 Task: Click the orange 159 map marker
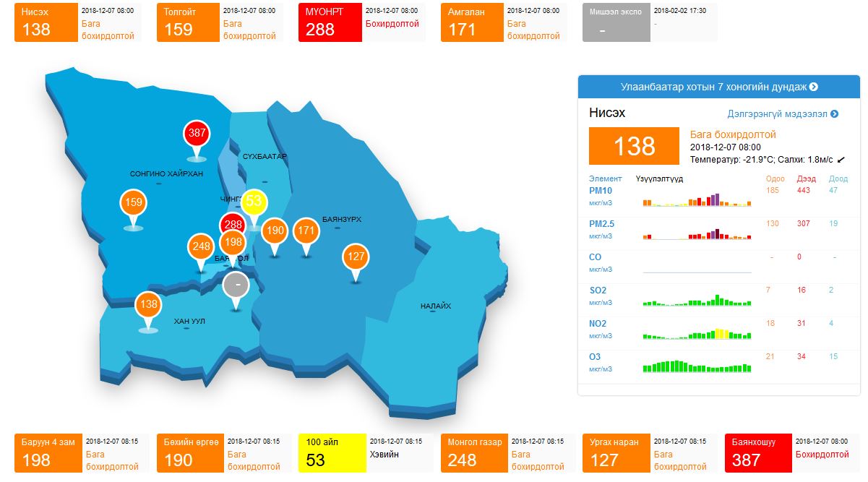point(133,203)
